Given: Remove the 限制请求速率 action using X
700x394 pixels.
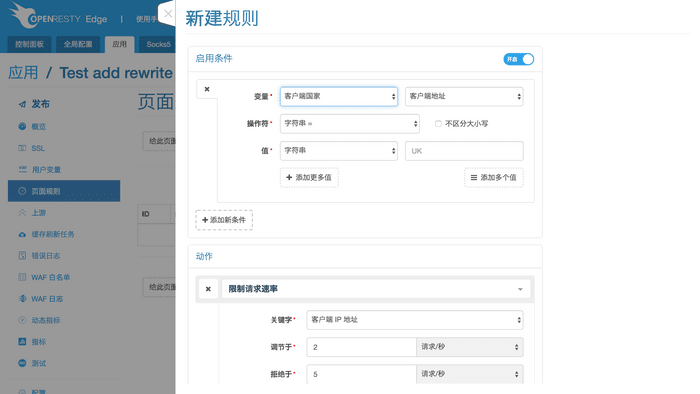Looking at the screenshot, I should pos(208,289).
